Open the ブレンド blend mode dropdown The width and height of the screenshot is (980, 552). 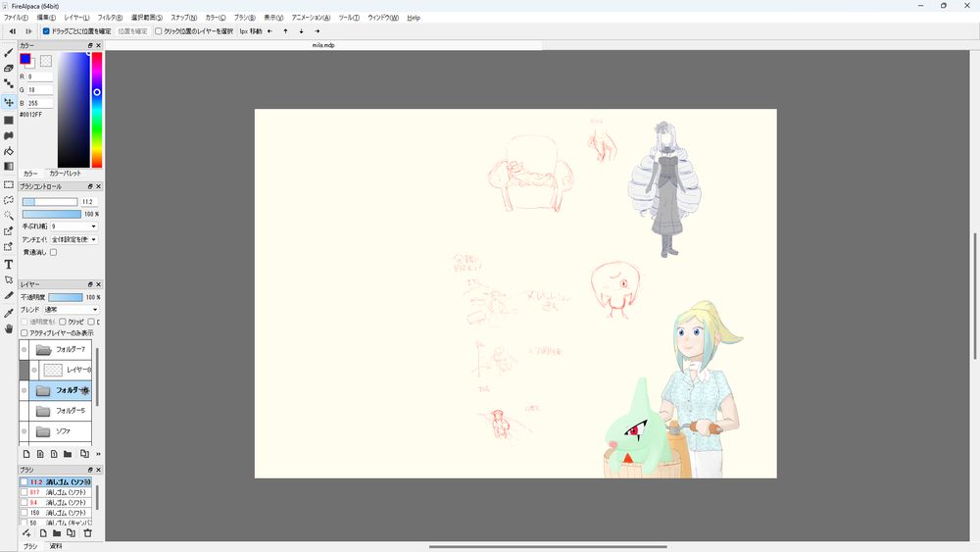(x=72, y=310)
